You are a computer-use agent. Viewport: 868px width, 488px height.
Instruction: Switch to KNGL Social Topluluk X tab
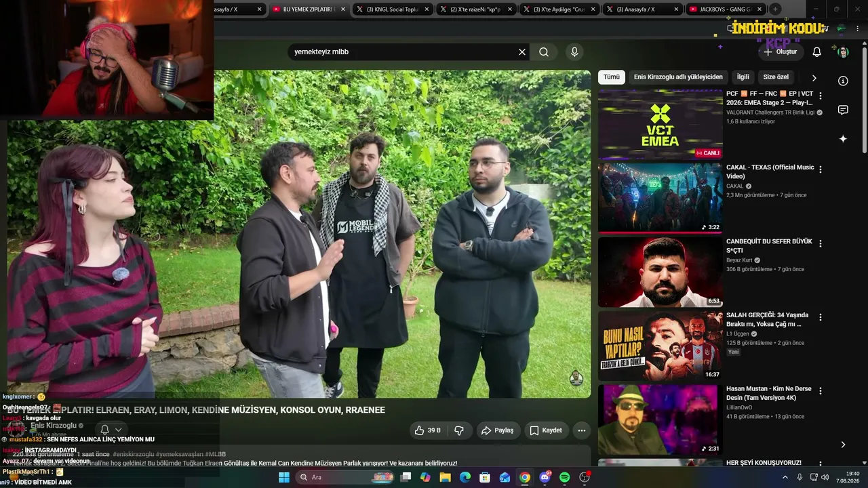click(x=393, y=9)
